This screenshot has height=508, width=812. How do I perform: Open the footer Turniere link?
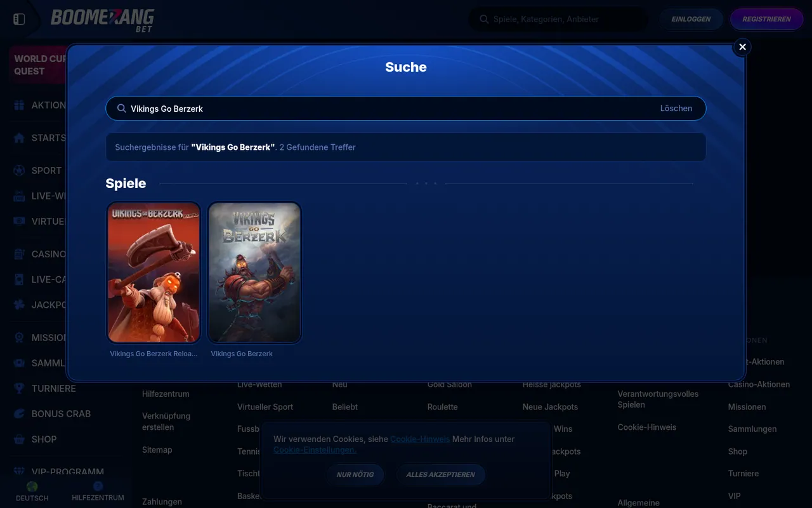click(x=743, y=474)
